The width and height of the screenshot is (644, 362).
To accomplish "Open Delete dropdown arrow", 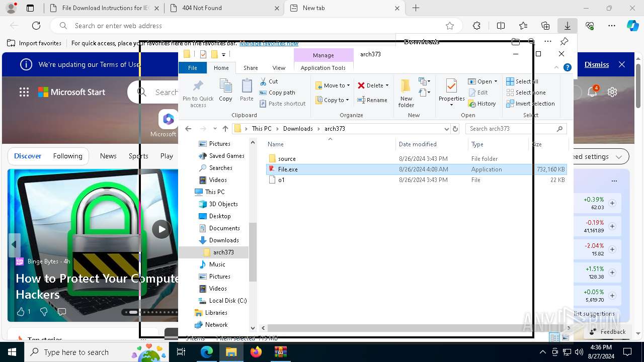I will (x=387, y=85).
